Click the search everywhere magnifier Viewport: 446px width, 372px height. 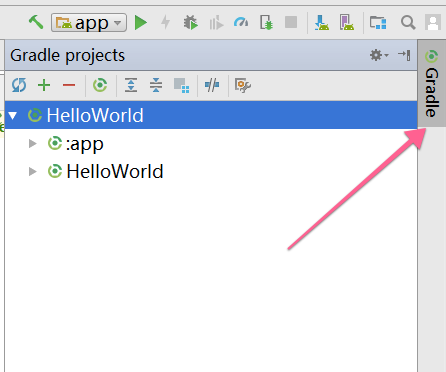tap(408, 23)
